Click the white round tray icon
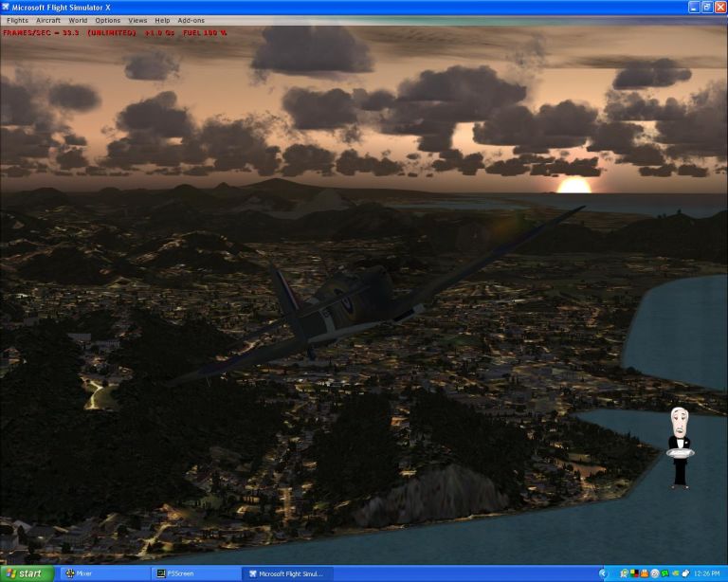The width and height of the screenshot is (728, 582). click(x=655, y=573)
